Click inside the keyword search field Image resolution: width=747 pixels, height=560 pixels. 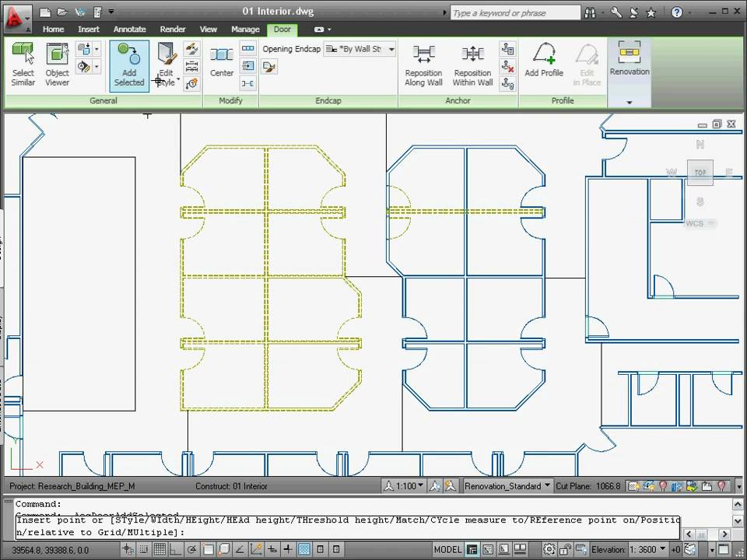click(514, 12)
